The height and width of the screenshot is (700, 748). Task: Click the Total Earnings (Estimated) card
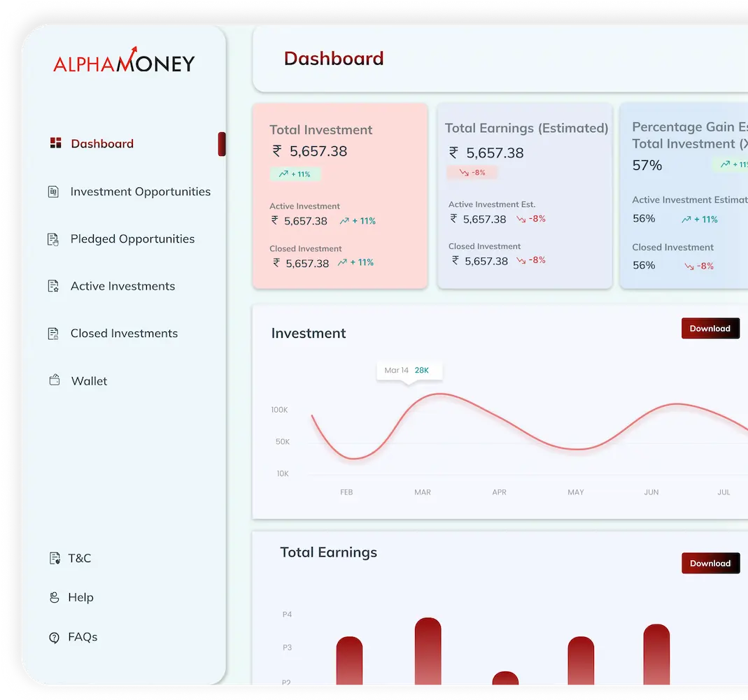pos(525,196)
